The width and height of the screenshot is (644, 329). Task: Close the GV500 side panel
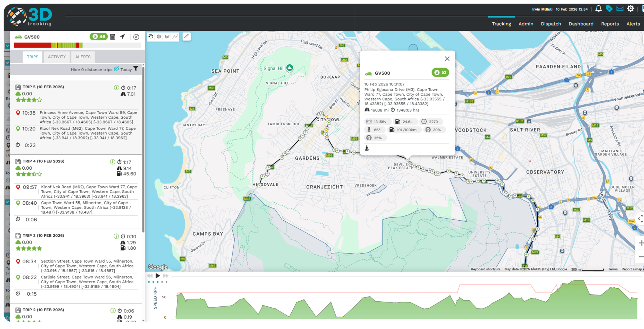click(x=136, y=37)
